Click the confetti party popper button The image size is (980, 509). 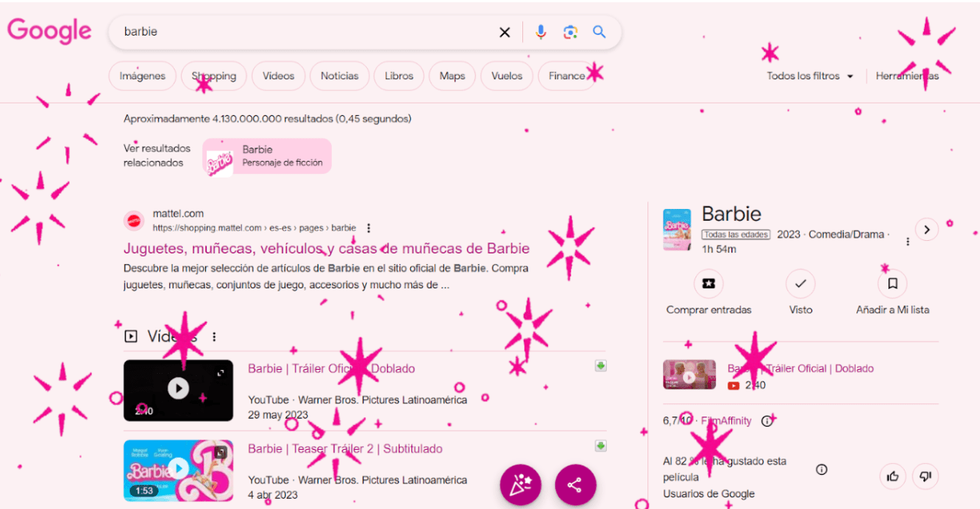coord(520,485)
